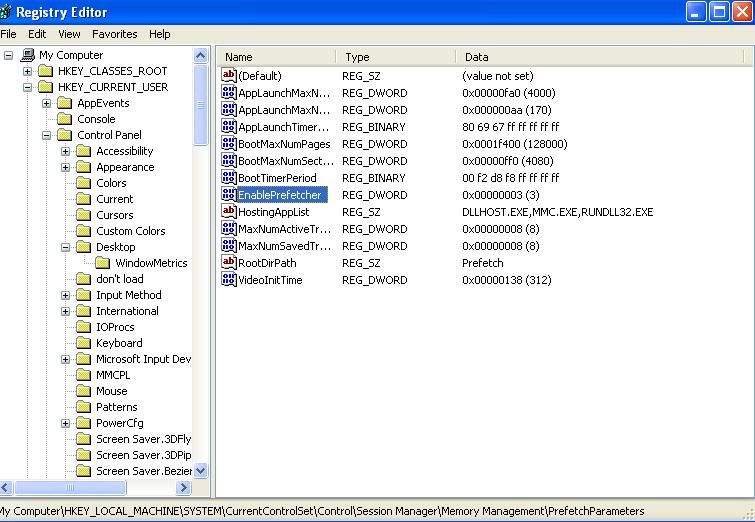Sort values by Data column header
Image resolution: width=755 pixels, height=522 pixels.
(x=600, y=57)
